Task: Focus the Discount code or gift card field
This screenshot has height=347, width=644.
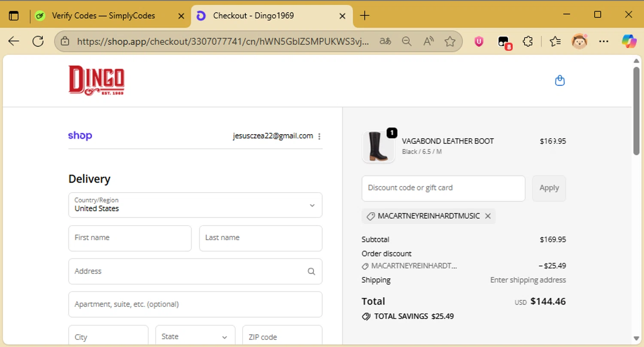Action: click(444, 188)
